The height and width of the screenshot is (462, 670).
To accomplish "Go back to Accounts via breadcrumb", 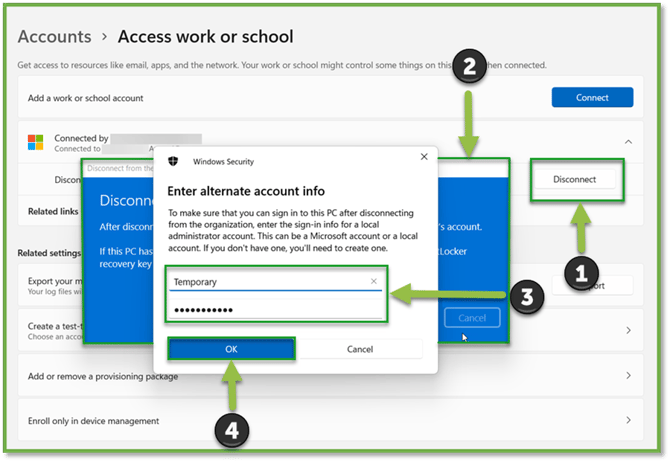I will (x=55, y=37).
